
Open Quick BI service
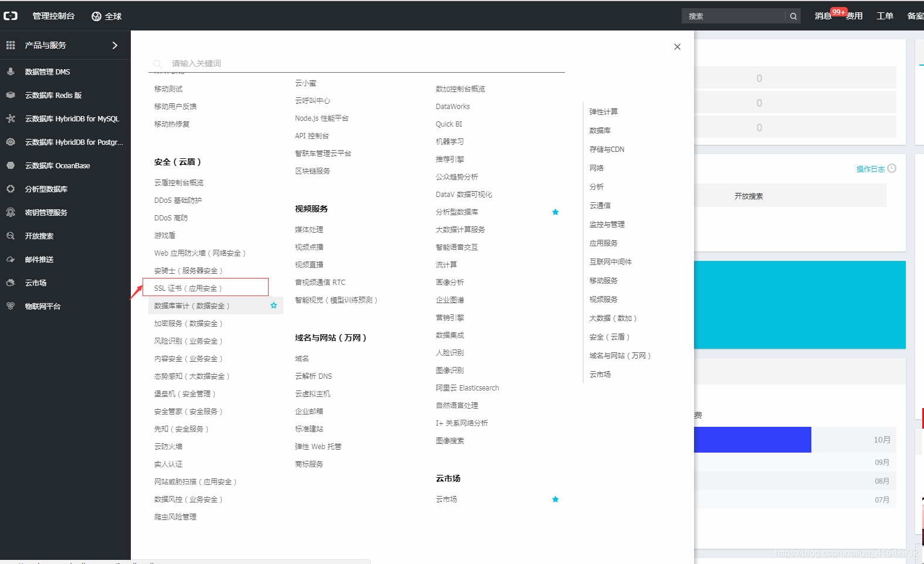tap(449, 124)
